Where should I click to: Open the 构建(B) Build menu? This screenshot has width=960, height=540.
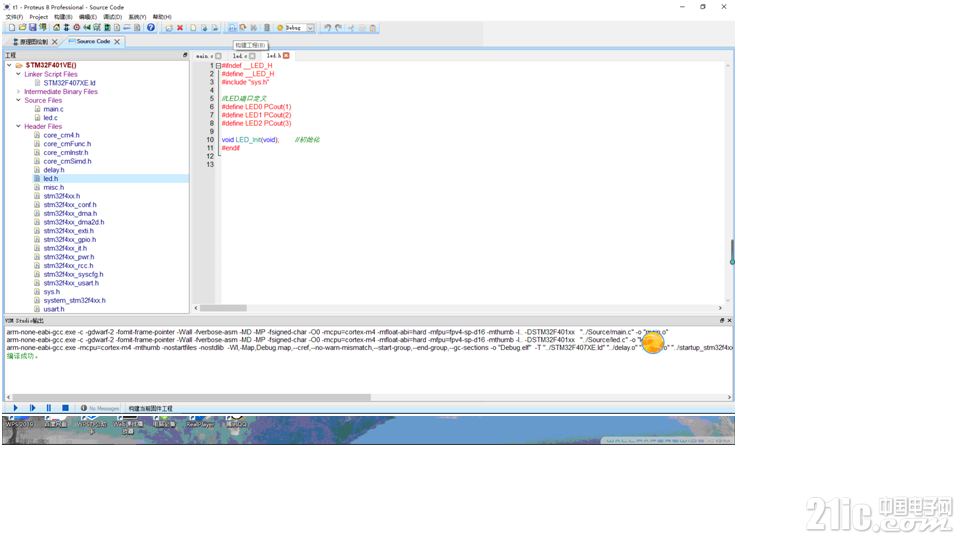point(63,17)
